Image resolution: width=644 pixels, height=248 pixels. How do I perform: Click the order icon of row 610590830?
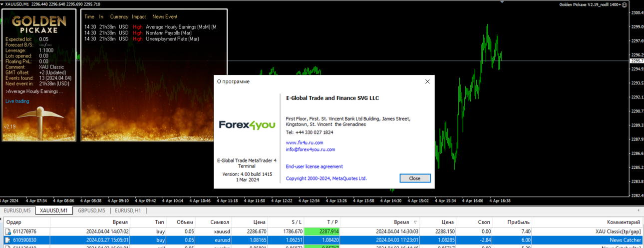click(7, 240)
